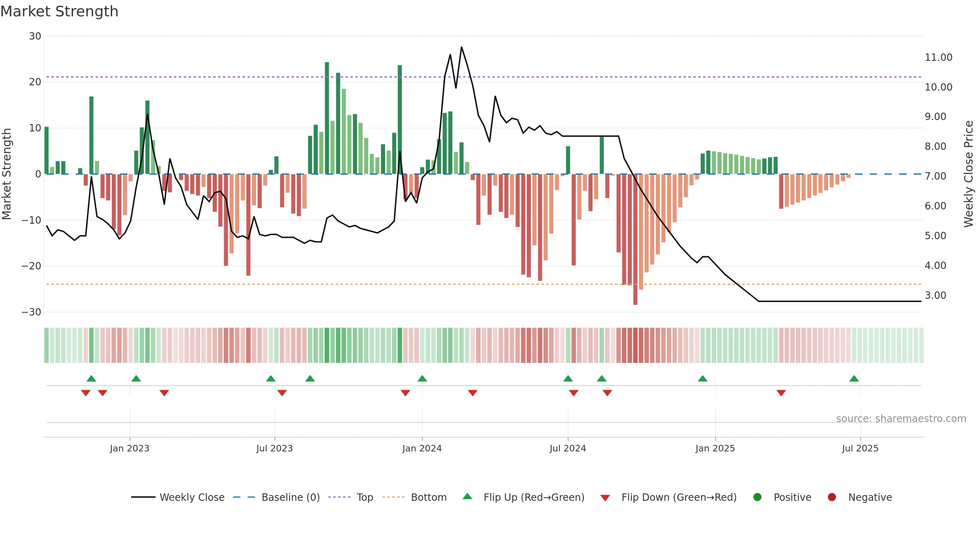The width and height of the screenshot is (980, 551).
Task: Toggle the Positive legend entry
Action: (782, 497)
